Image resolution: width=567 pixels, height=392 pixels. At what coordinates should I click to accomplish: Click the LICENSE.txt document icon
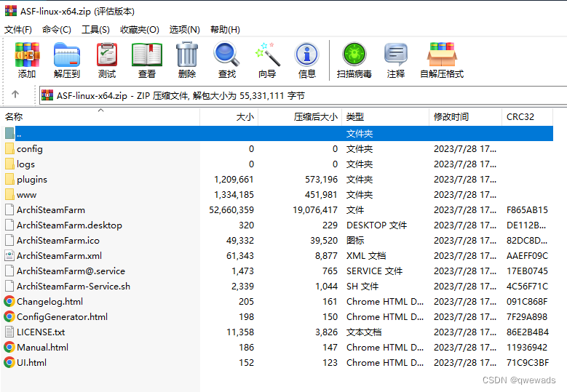coord(9,332)
